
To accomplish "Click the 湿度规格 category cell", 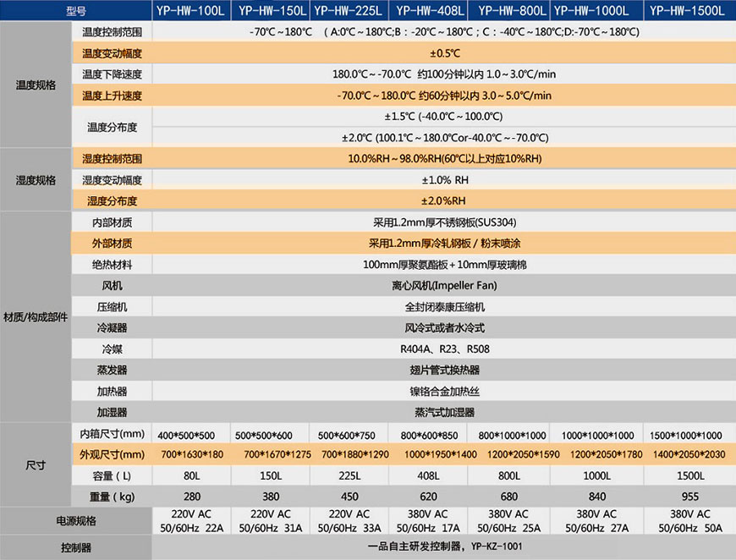I will coord(36,180).
